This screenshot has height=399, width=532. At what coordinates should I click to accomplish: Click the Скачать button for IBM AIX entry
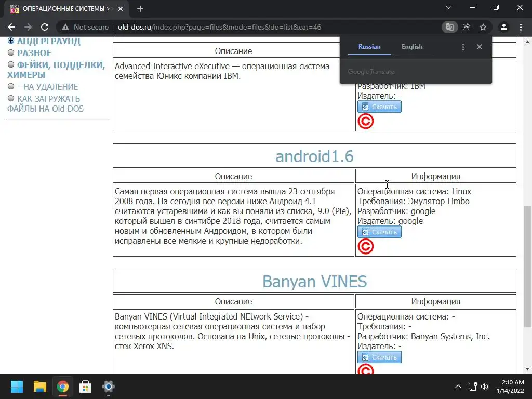click(379, 107)
